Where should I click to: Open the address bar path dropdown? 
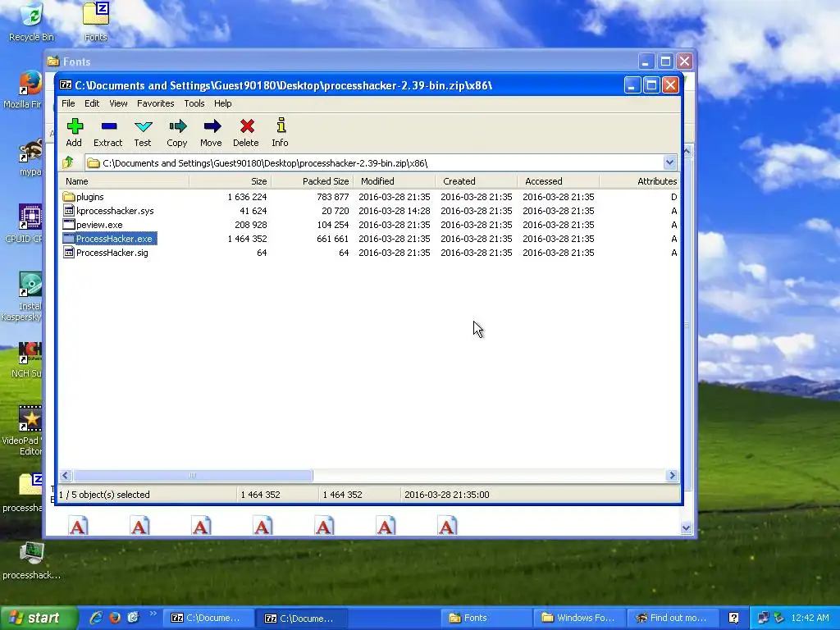pos(669,162)
